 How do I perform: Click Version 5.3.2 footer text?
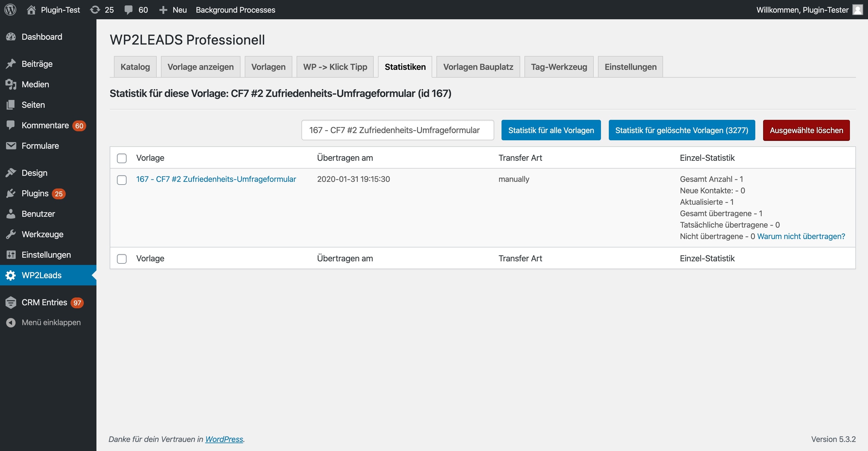pos(833,439)
